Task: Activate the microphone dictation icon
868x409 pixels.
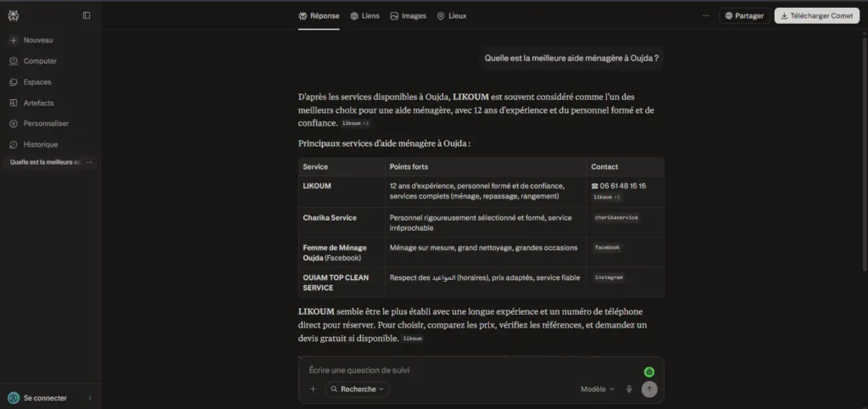Action: point(629,389)
